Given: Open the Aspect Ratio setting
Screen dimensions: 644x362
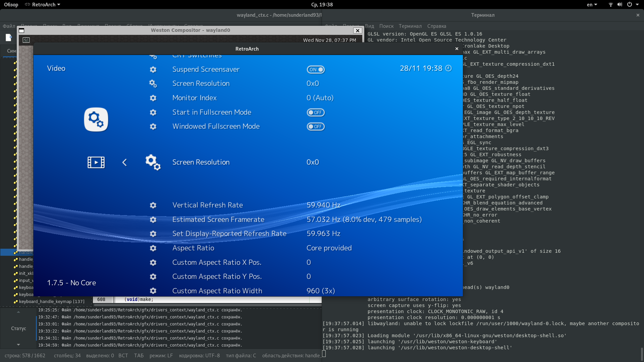Looking at the screenshot, I should click(x=193, y=248).
